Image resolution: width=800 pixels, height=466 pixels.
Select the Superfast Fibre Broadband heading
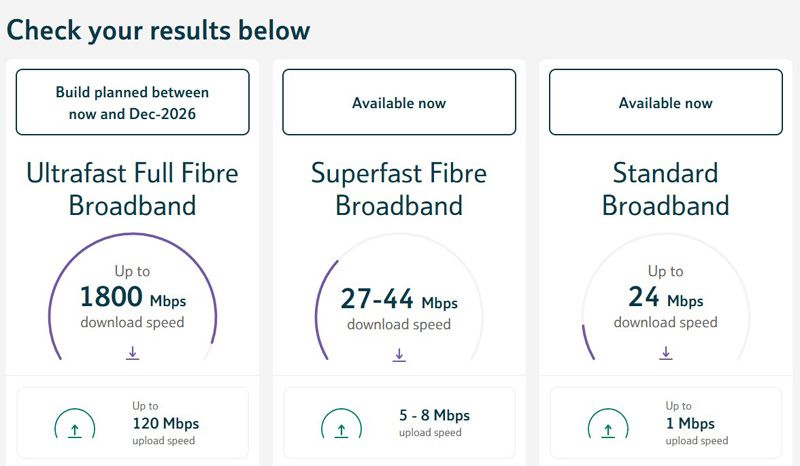pyautogui.click(x=399, y=189)
